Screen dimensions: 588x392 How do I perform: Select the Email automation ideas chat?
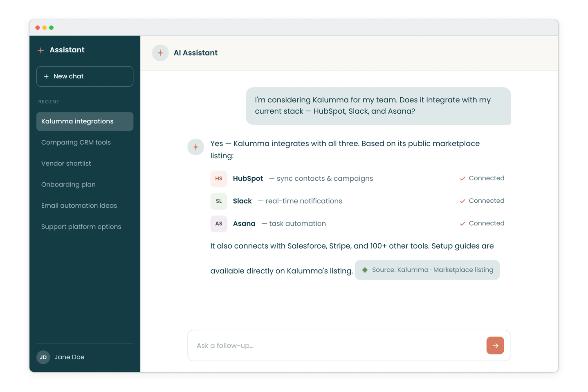[x=85, y=206]
